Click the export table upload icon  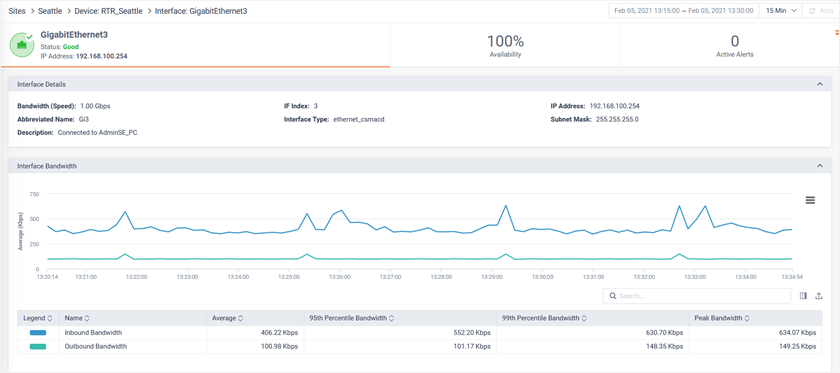click(x=819, y=296)
